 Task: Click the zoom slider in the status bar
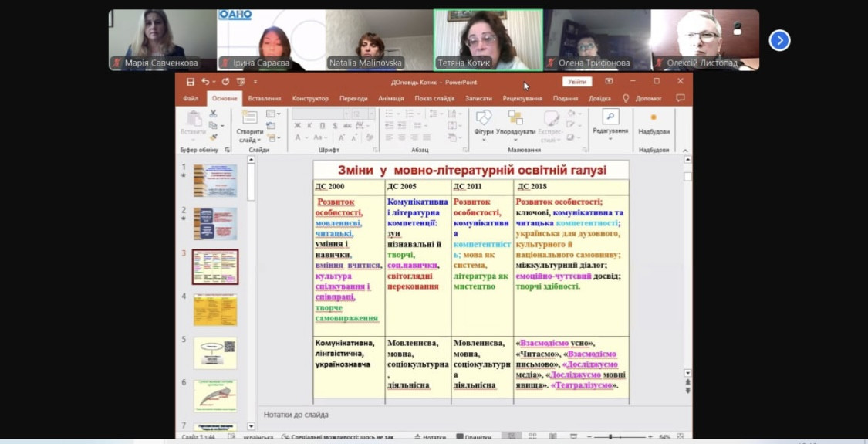610,437
